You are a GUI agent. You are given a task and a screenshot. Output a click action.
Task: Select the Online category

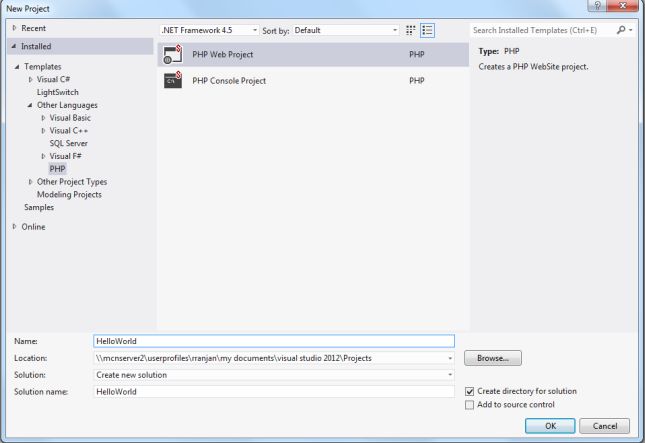33,227
